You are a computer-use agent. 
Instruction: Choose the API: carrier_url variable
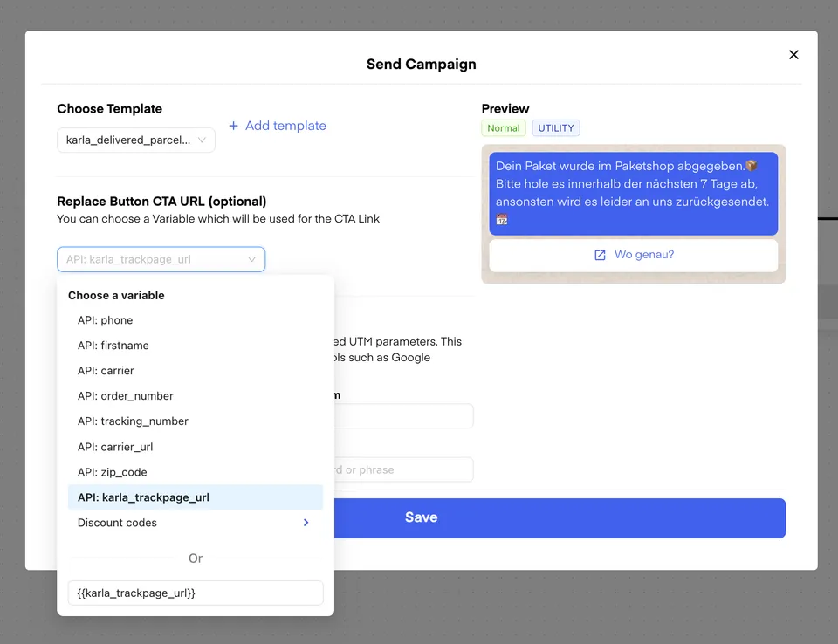(x=115, y=447)
